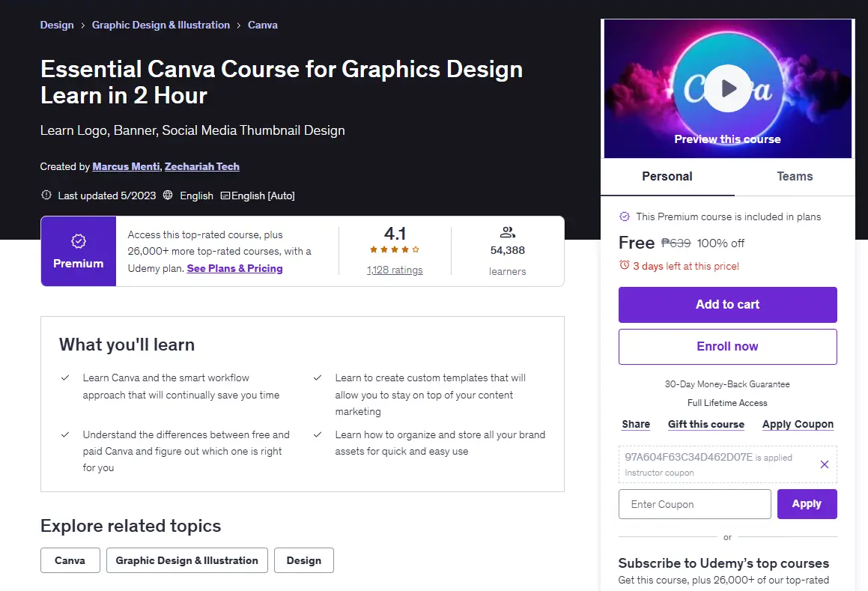This screenshot has height=591, width=868.
Task: Click the struck-through ₱639 price
Action: pos(676,243)
